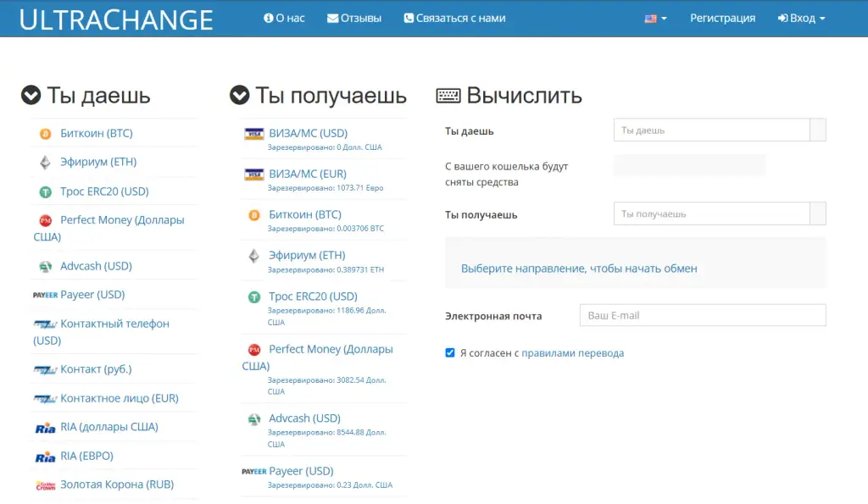
Task: Click the Perfect Money icon in receive list
Action: coord(254,350)
